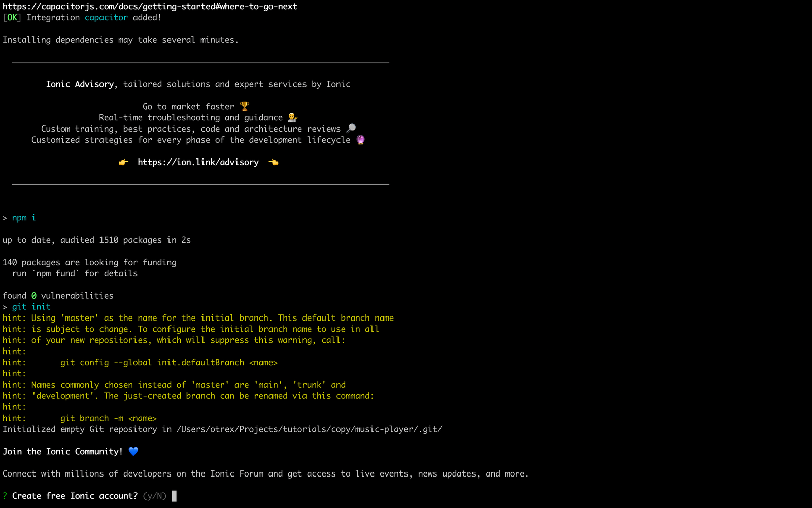Screen dimensions: 812x508
Task: Open the https://ion.link/advisory link
Action: [198, 162]
